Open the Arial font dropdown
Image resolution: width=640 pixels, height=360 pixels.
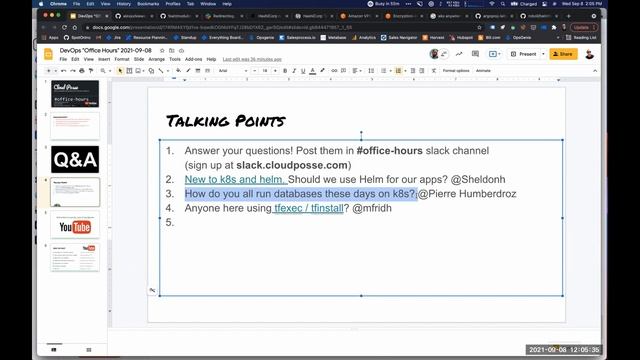click(x=233, y=71)
